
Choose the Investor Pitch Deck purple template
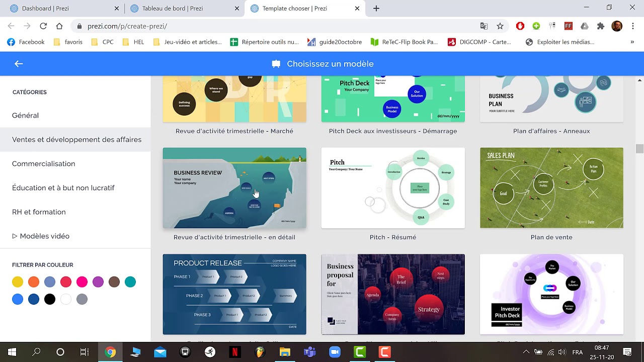tap(551, 294)
